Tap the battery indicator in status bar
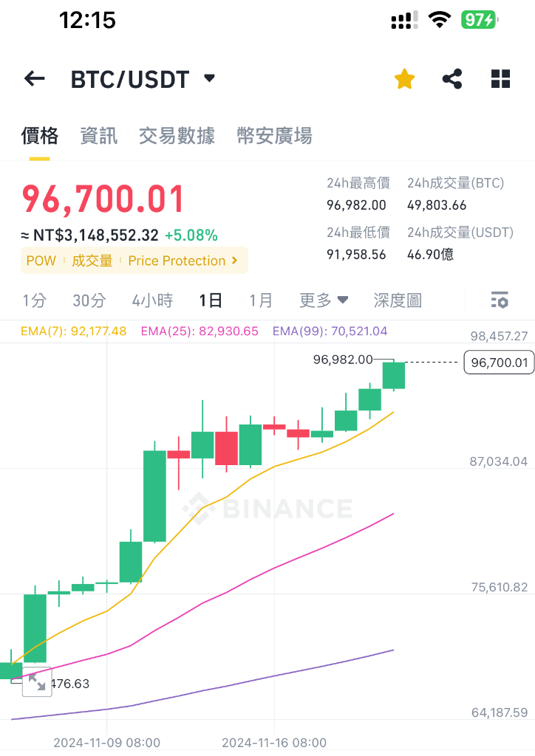 tap(480, 20)
